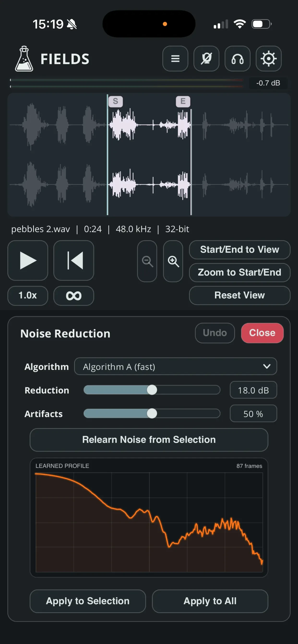Click Relearn Noise from Selection

[x=149, y=440]
